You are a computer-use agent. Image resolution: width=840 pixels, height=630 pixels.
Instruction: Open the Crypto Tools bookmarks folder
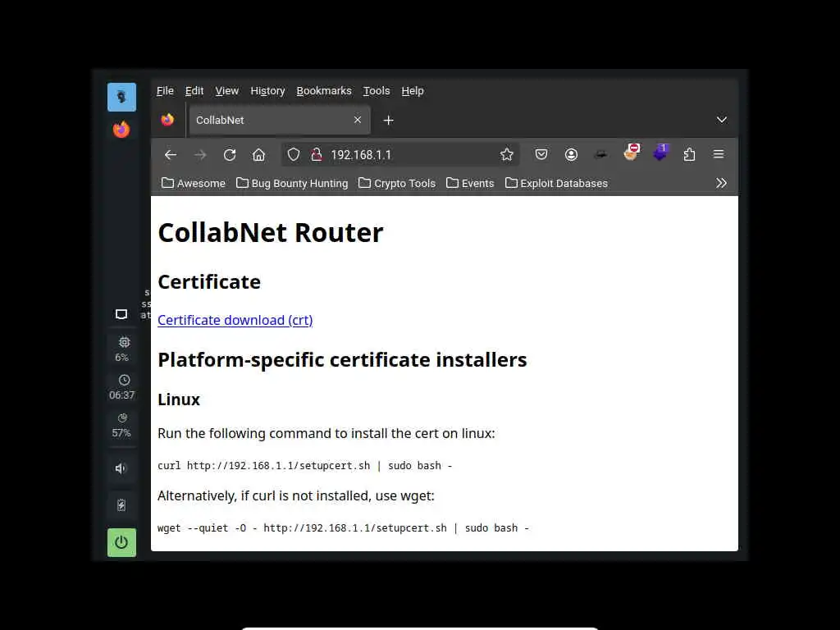[x=397, y=183]
